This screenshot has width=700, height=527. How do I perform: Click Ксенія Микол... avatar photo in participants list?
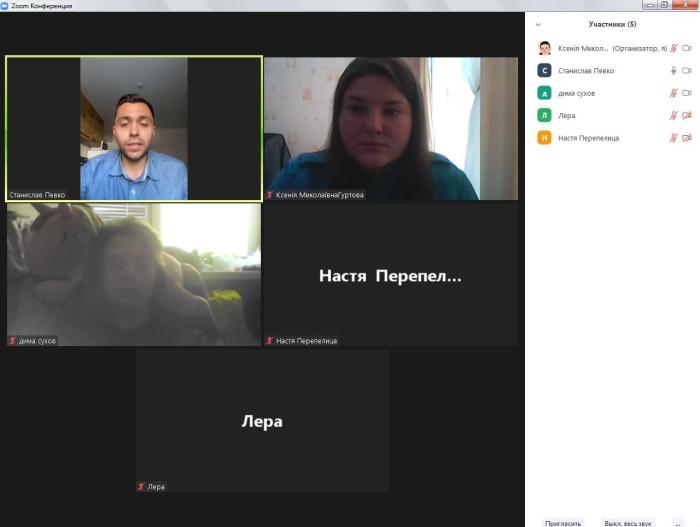[544, 48]
